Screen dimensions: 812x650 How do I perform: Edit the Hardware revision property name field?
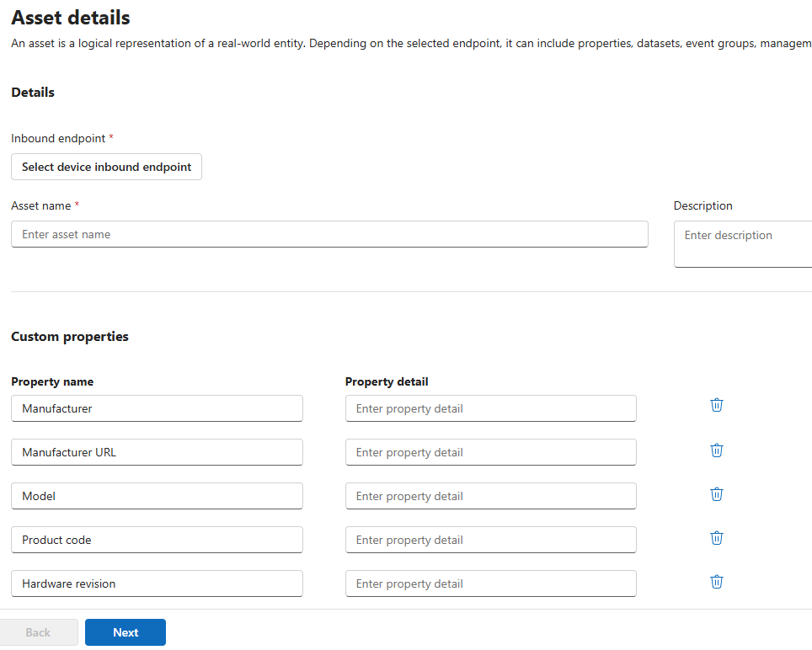[x=157, y=583]
